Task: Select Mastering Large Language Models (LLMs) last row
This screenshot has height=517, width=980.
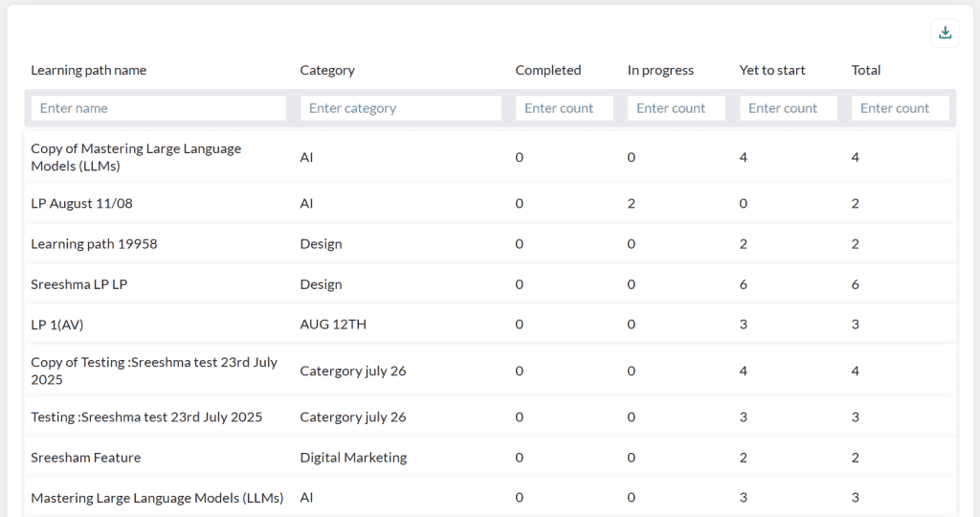Action: click(x=490, y=498)
